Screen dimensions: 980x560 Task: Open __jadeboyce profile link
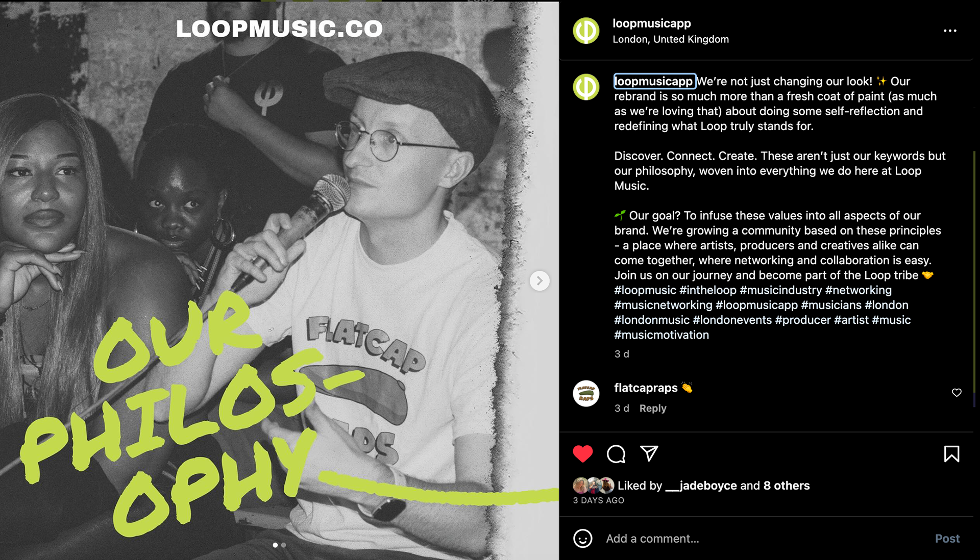[701, 486]
